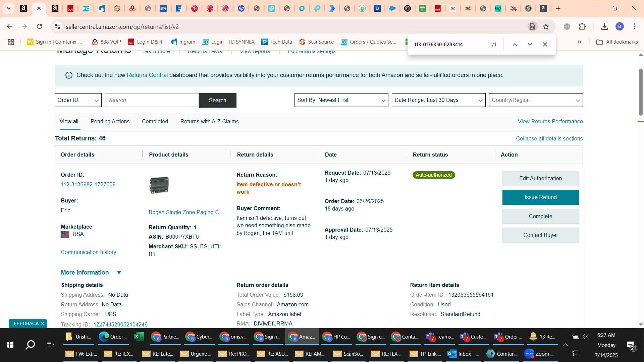This screenshot has width=644, height=362.
Task: Open View Returns Performance link
Action: [550, 121]
